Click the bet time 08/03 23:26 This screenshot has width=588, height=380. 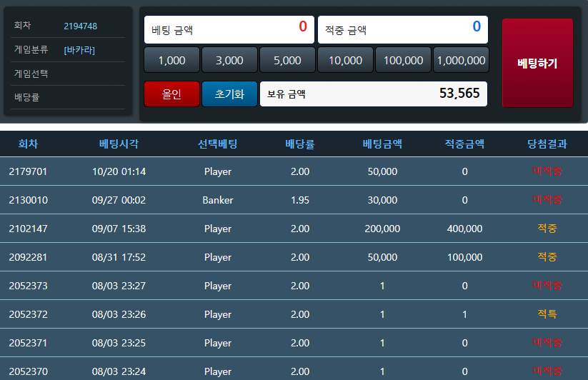coord(119,314)
